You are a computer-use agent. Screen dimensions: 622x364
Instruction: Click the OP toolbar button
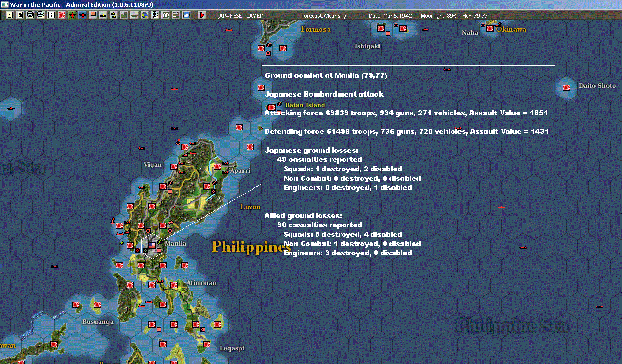coord(166,15)
